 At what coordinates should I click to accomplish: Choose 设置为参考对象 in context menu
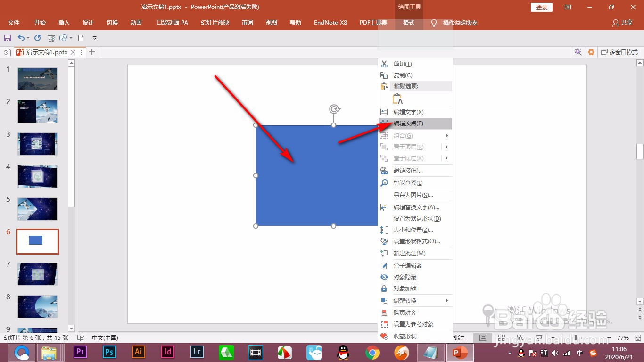click(415, 324)
